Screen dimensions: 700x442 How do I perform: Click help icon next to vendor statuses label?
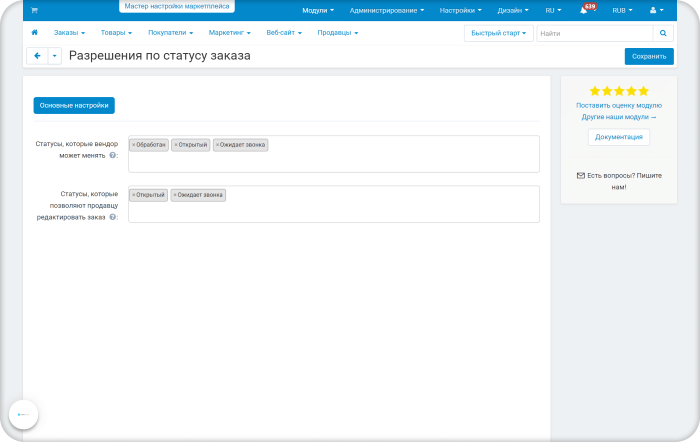[x=112, y=155]
